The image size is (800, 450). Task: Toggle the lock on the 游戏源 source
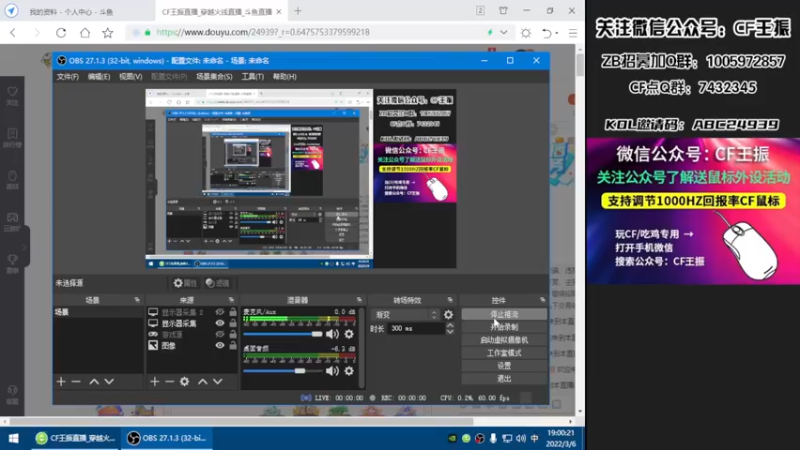(233, 334)
